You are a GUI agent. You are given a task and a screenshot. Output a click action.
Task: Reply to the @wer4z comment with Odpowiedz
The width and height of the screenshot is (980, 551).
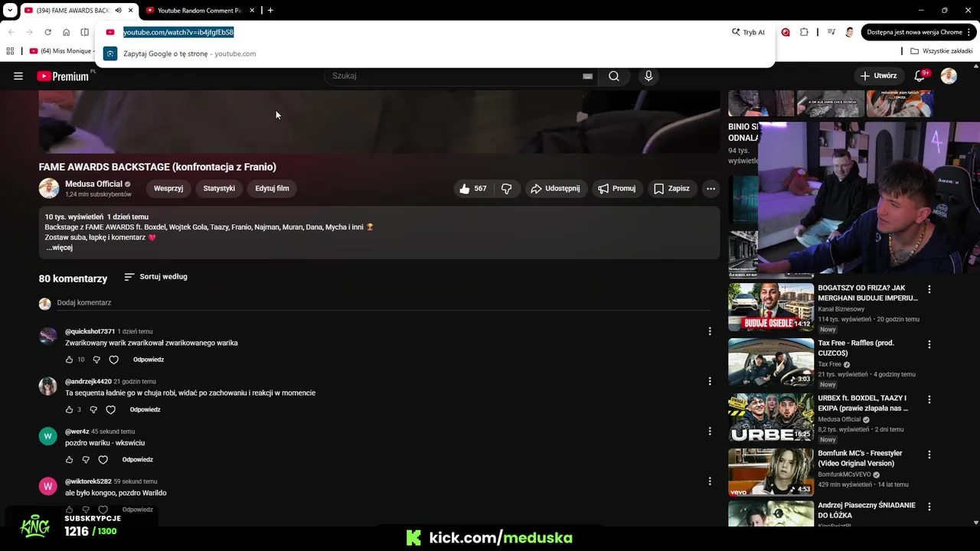click(138, 460)
